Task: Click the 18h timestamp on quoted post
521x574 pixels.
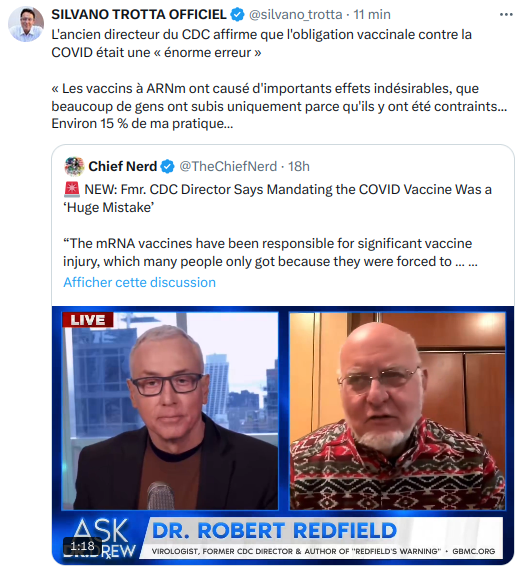Action: coord(299,167)
